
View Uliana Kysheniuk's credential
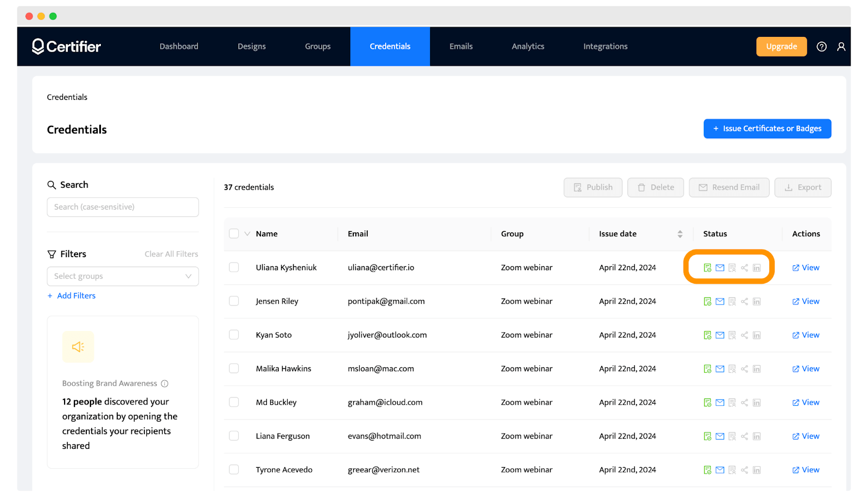coord(806,267)
